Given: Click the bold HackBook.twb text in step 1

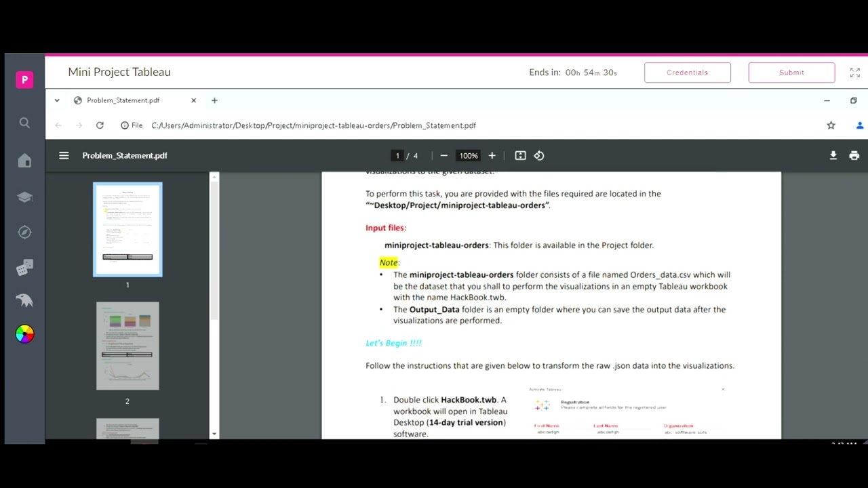Looking at the screenshot, I should (x=469, y=400).
